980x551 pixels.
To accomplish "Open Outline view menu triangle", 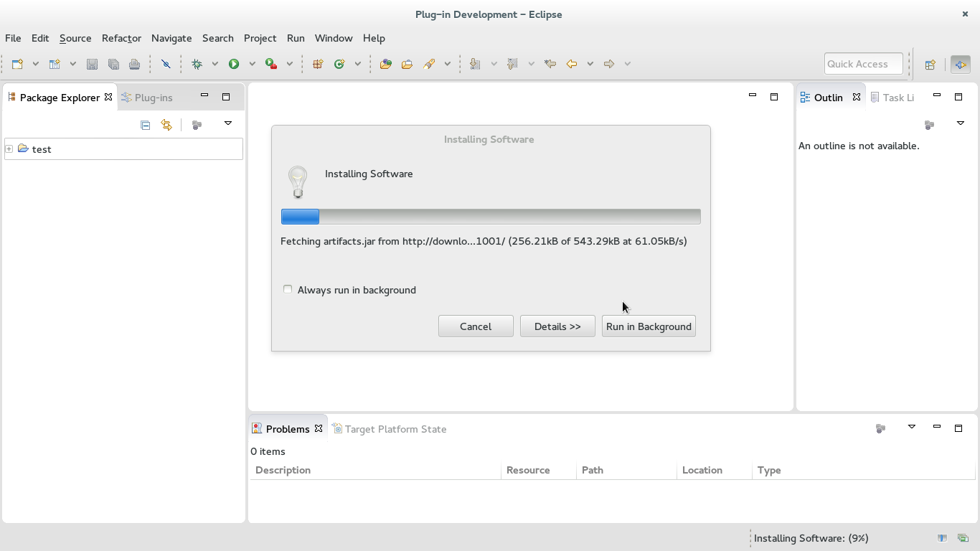I will pyautogui.click(x=961, y=123).
